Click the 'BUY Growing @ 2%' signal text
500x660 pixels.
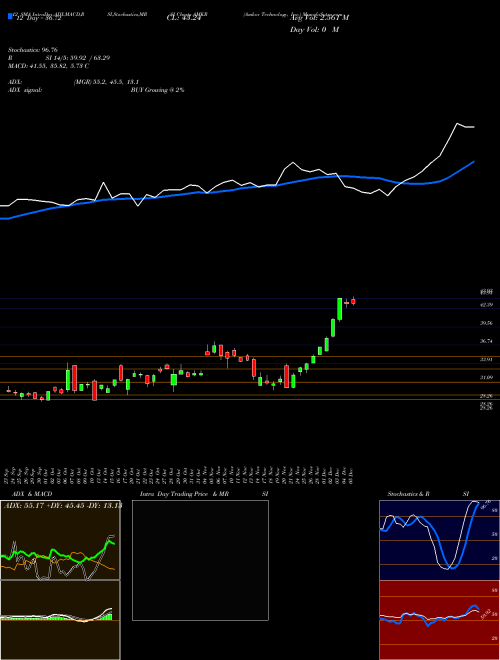157,90
